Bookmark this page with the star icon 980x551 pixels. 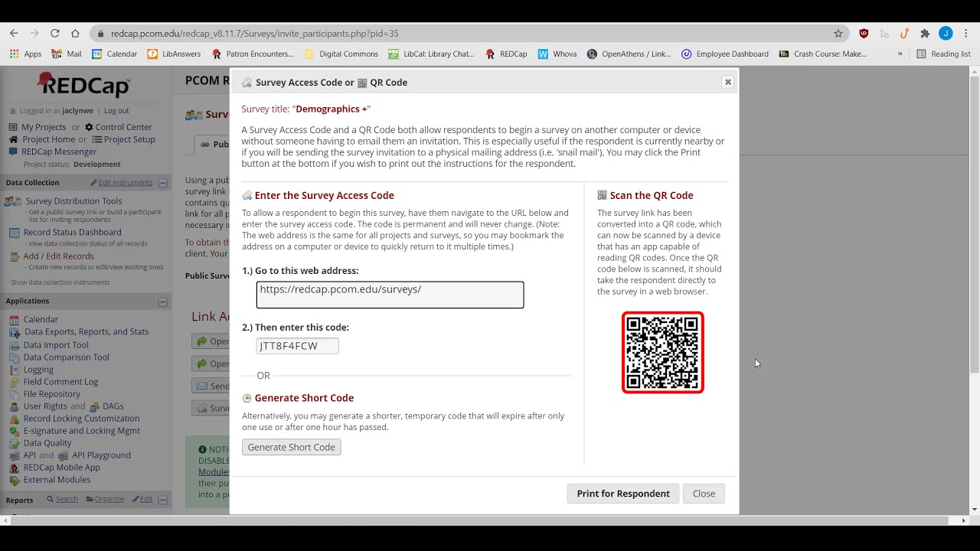pyautogui.click(x=838, y=34)
